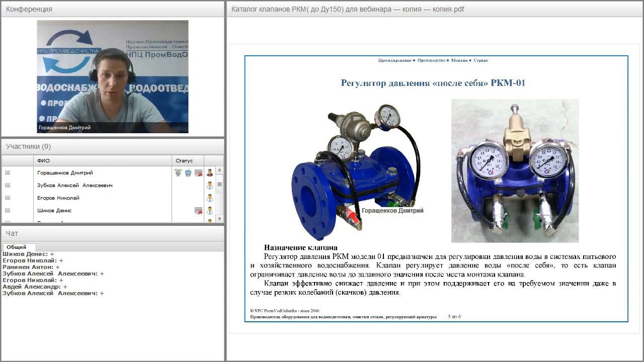Select participant name Горащенков Дмитрий in list
The height and width of the screenshot is (362, 644).
point(65,172)
